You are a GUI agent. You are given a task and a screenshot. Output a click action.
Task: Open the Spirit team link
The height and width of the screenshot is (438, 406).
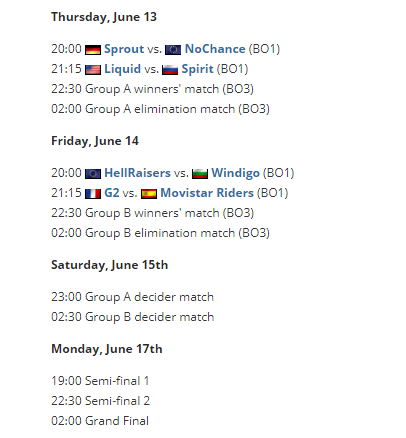197,69
